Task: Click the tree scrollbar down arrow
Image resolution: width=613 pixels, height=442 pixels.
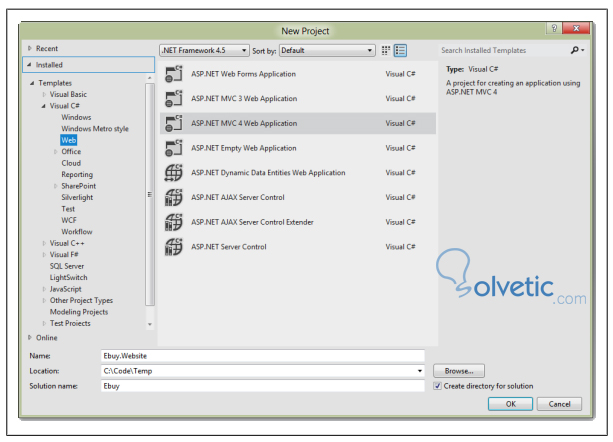Action: 150,324
